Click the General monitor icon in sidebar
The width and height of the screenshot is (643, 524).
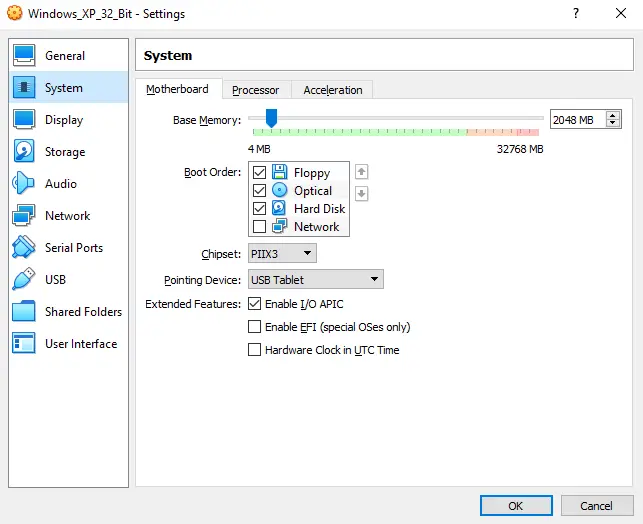[x=24, y=55]
